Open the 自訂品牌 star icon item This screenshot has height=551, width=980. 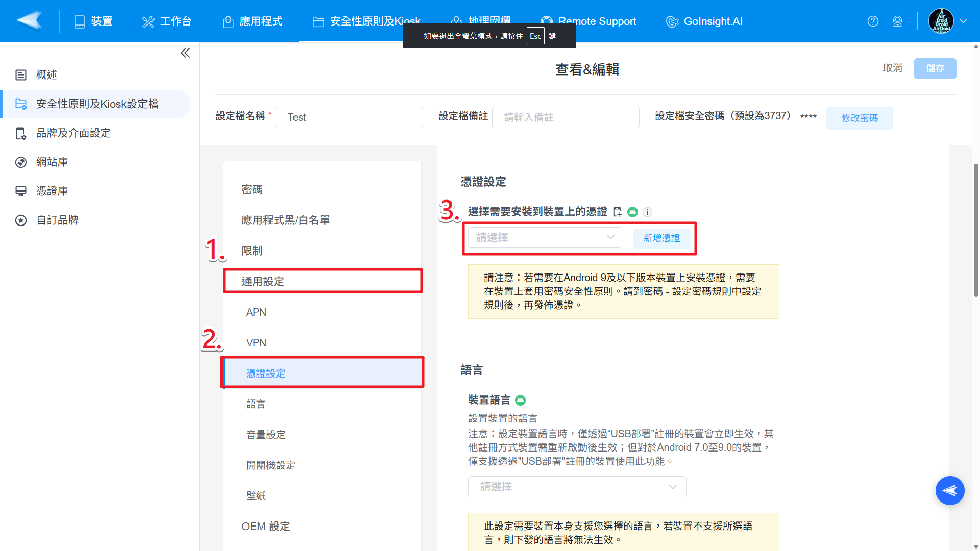tap(21, 220)
